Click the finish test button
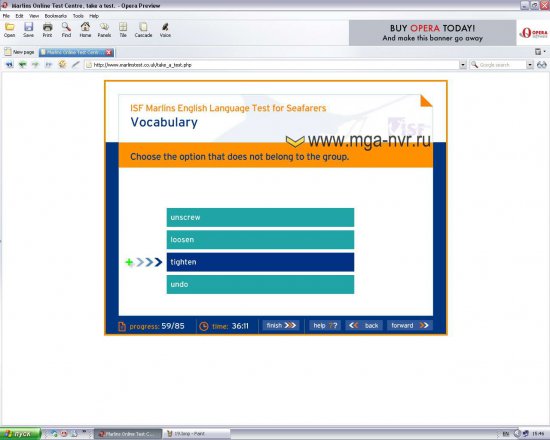The image size is (550, 440). point(281,326)
